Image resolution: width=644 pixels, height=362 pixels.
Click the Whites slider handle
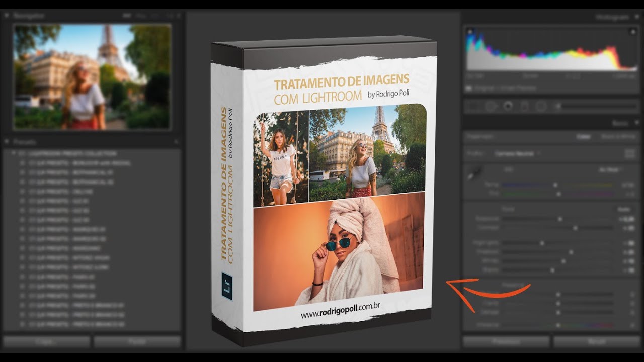coord(563,261)
